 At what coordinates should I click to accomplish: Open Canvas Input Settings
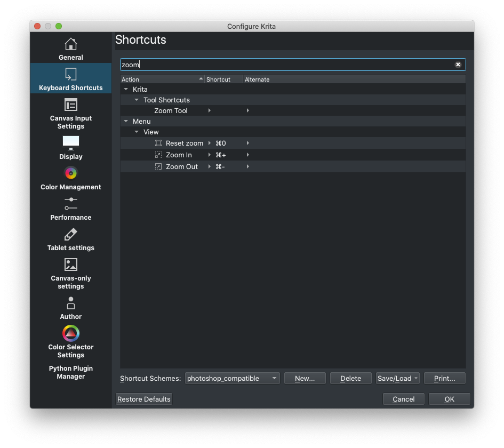[70, 114]
